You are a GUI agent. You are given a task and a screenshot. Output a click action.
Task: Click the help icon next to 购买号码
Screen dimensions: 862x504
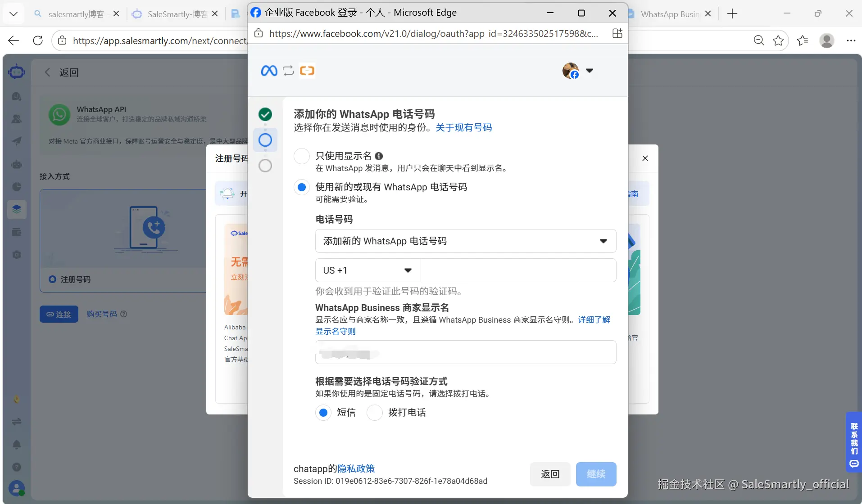tap(124, 314)
